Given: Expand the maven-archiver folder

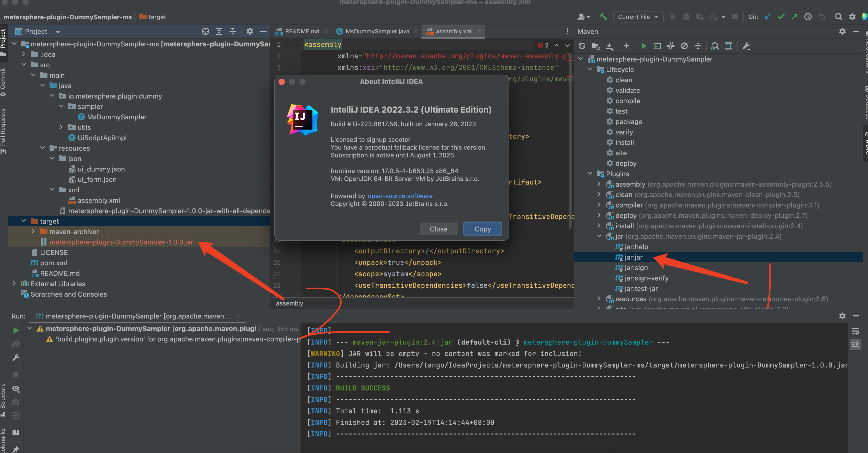Looking at the screenshot, I should coord(33,231).
